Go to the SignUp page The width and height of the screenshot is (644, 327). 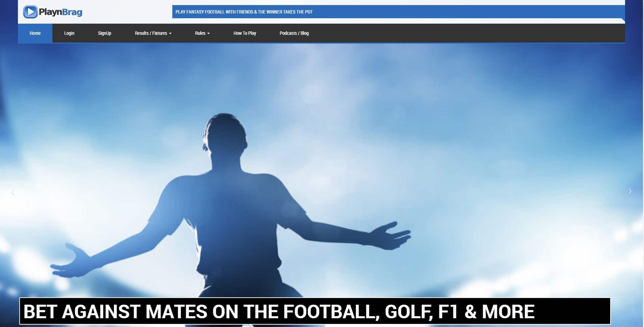(104, 33)
